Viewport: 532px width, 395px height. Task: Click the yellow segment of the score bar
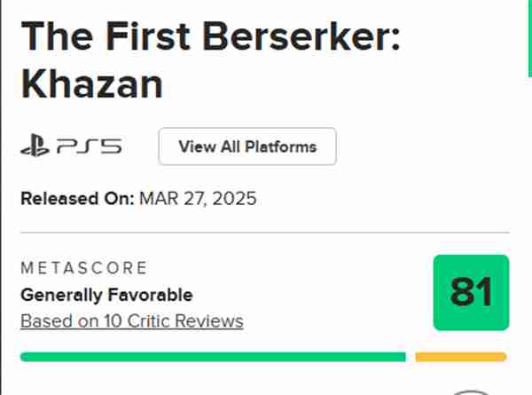[460, 357]
